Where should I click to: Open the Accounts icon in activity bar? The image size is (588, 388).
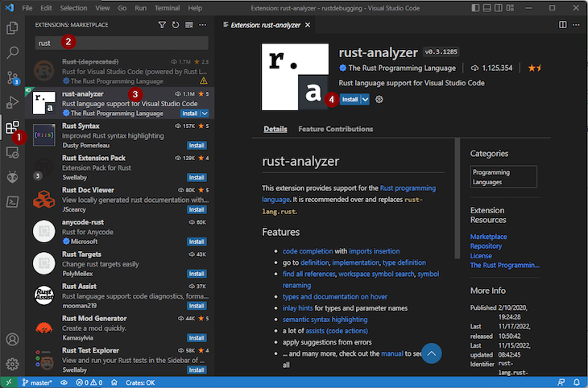coord(12,340)
